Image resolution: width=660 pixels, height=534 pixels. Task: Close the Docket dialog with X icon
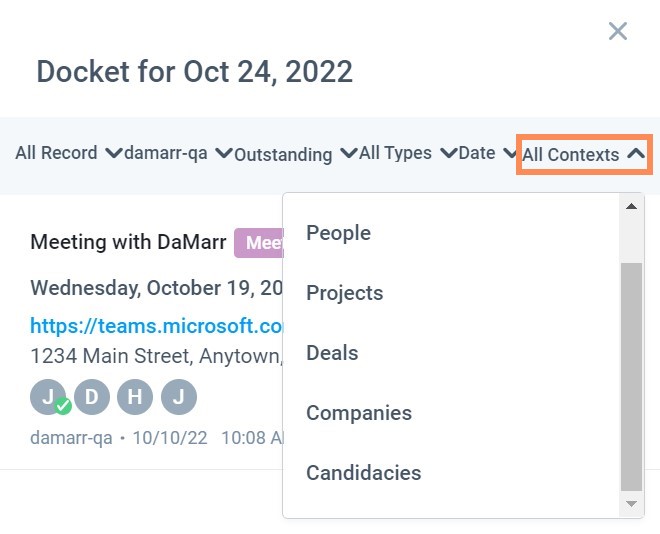tap(617, 31)
